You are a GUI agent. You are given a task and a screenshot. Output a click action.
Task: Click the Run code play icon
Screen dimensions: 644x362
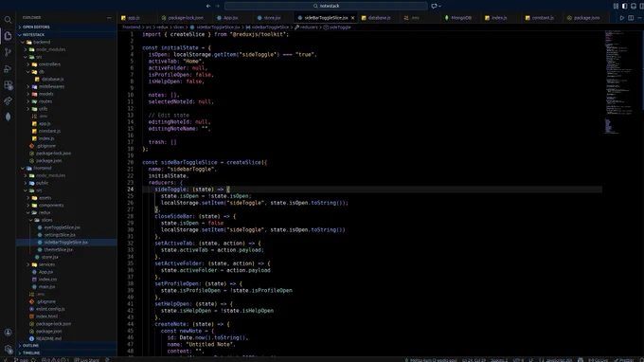click(622, 18)
